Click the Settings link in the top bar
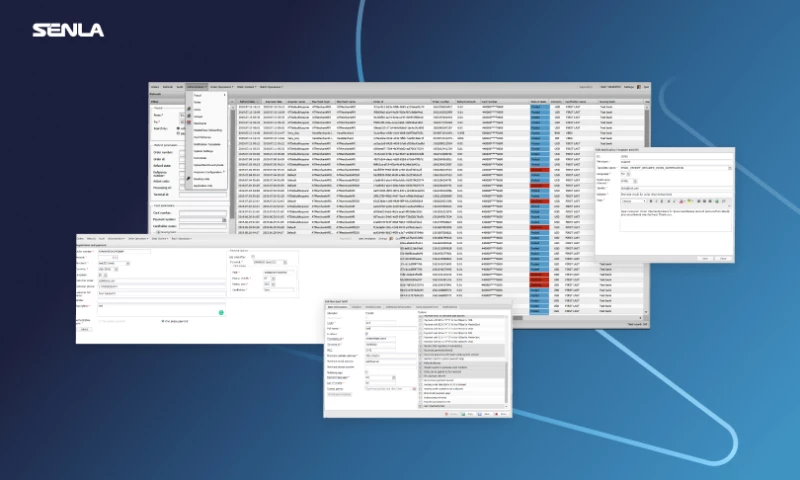This screenshot has width=800, height=480. [630, 87]
